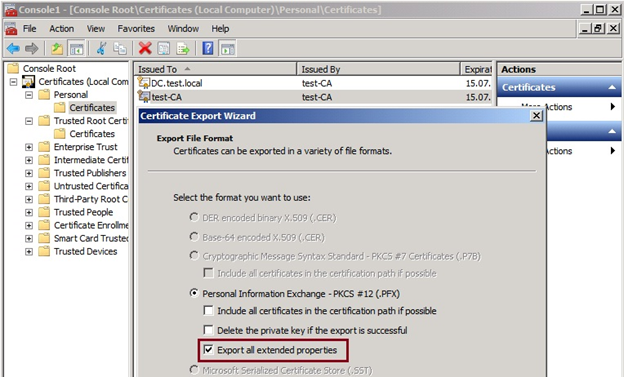Click the Back arrow toolbar icon
This screenshot has height=377, width=624.
13,49
